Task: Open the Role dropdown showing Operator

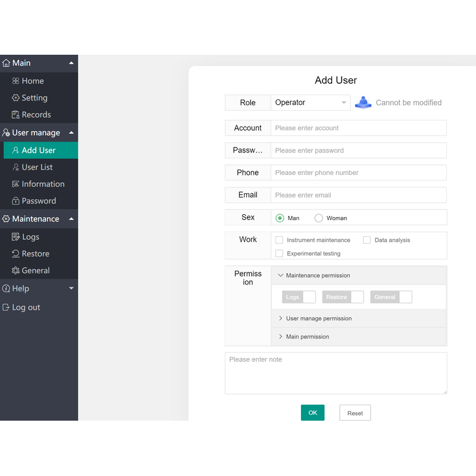Action: coord(310,102)
